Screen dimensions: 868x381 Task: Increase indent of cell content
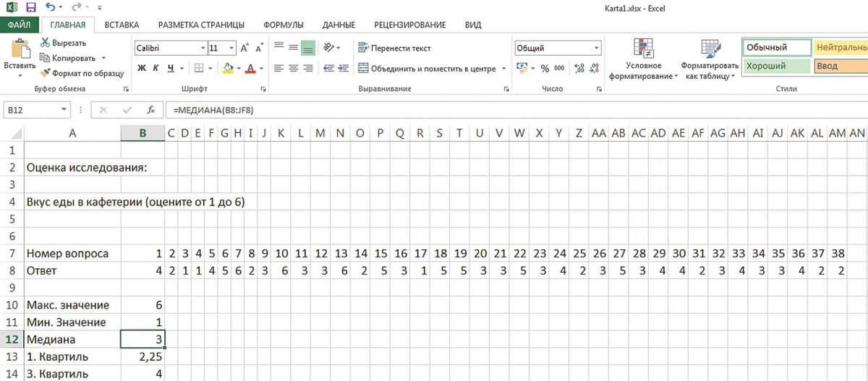(x=343, y=69)
